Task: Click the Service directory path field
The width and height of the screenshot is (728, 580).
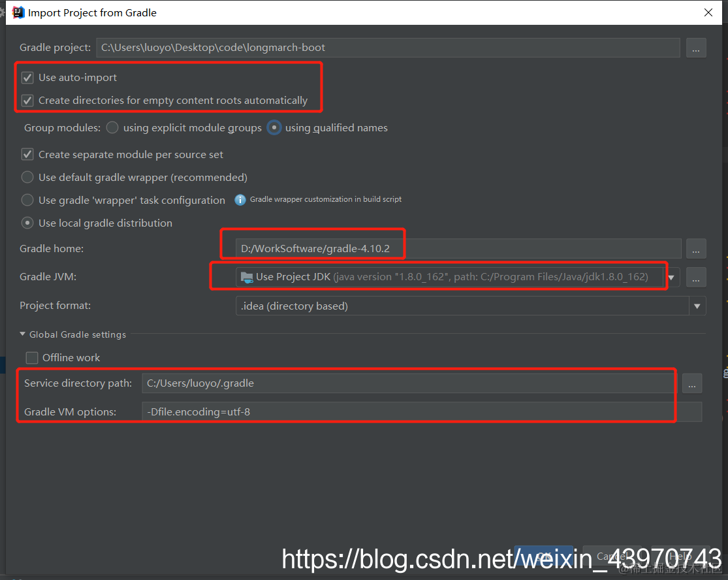Action: click(410, 383)
